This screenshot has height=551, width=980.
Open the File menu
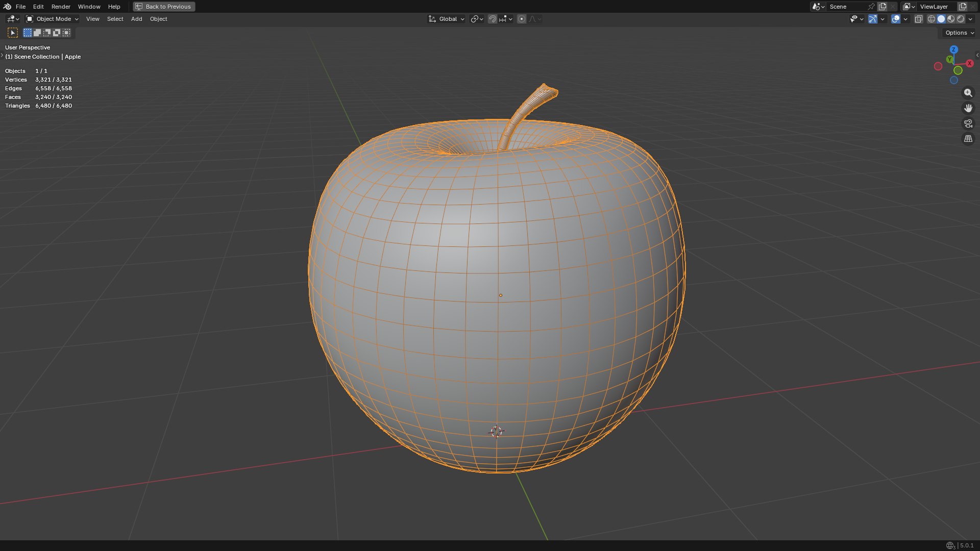click(x=20, y=7)
